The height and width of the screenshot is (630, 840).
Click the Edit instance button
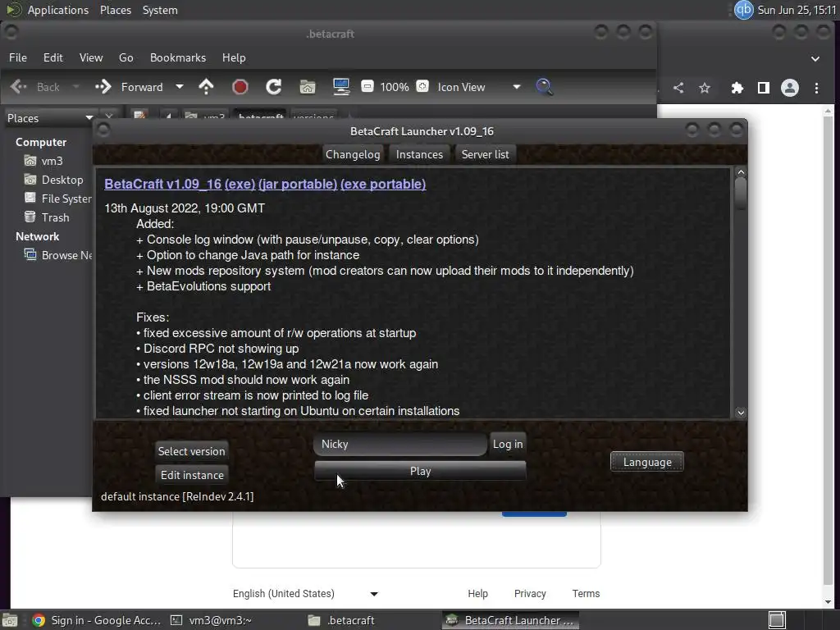coord(192,475)
